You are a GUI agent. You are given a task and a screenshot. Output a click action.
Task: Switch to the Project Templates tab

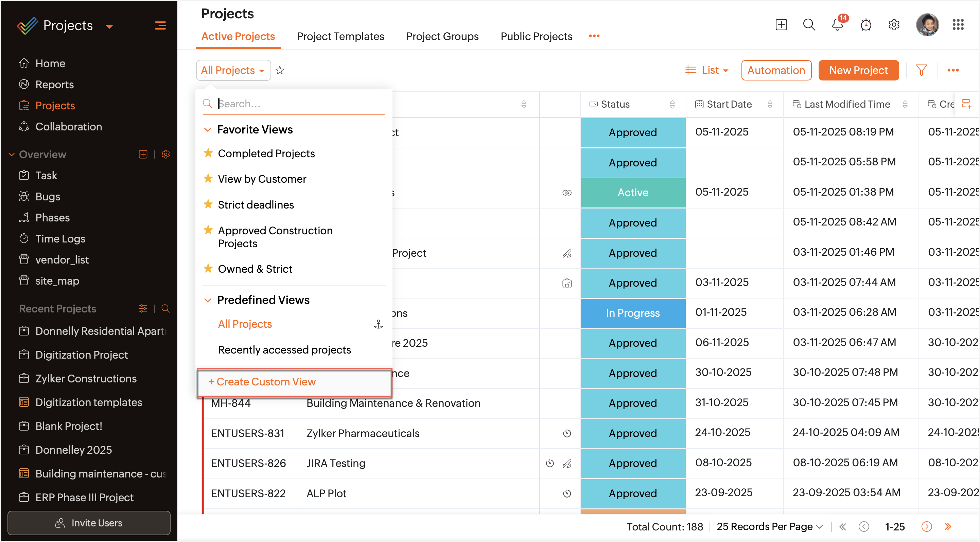[x=340, y=36]
